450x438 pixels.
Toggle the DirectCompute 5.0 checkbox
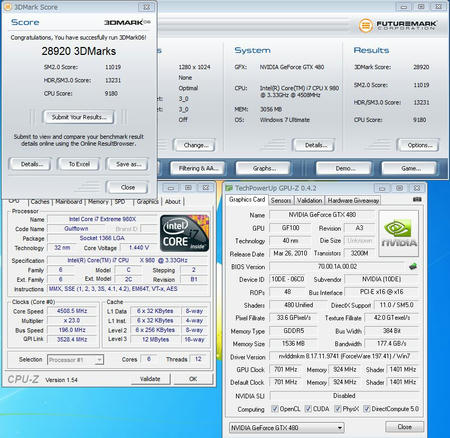pos(367,409)
